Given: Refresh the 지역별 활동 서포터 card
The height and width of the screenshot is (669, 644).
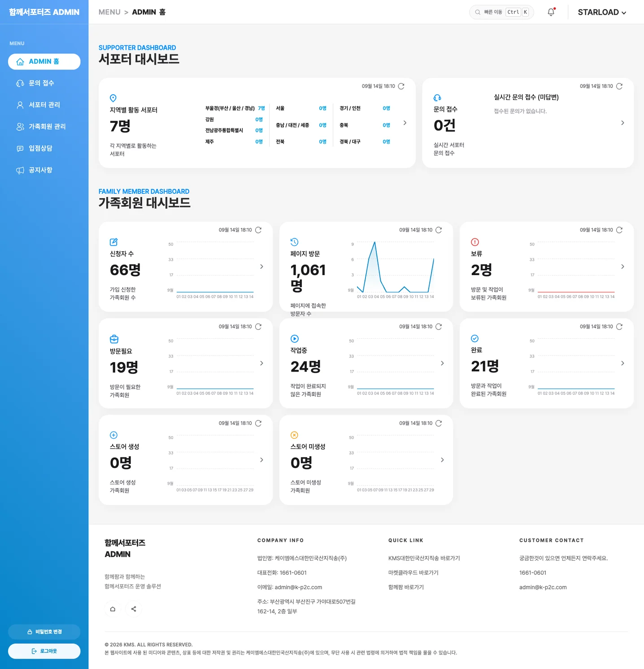Looking at the screenshot, I should (x=401, y=86).
